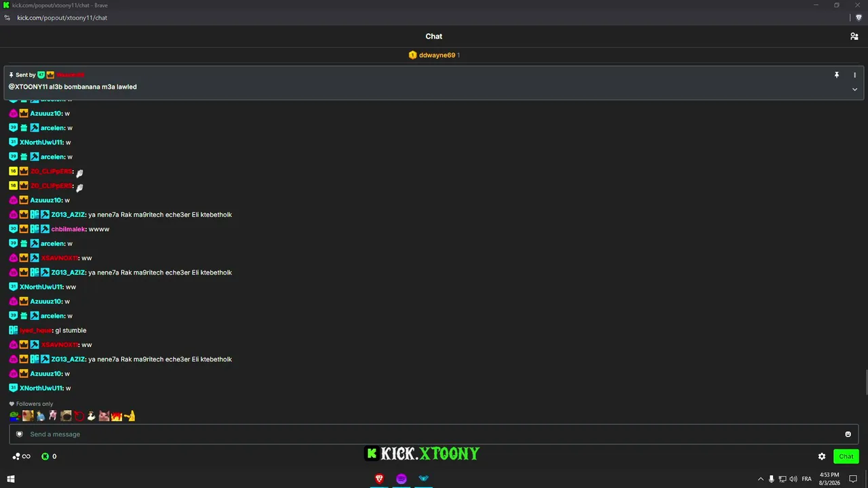868x488 pixels.
Task: Open the Windows notification center
Action: (x=853, y=479)
